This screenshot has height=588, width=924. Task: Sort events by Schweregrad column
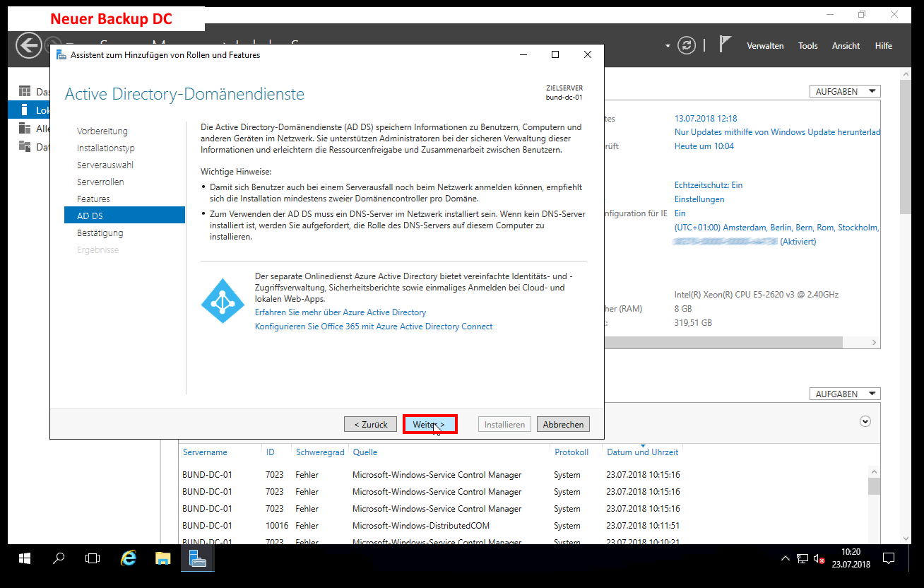[320, 452]
